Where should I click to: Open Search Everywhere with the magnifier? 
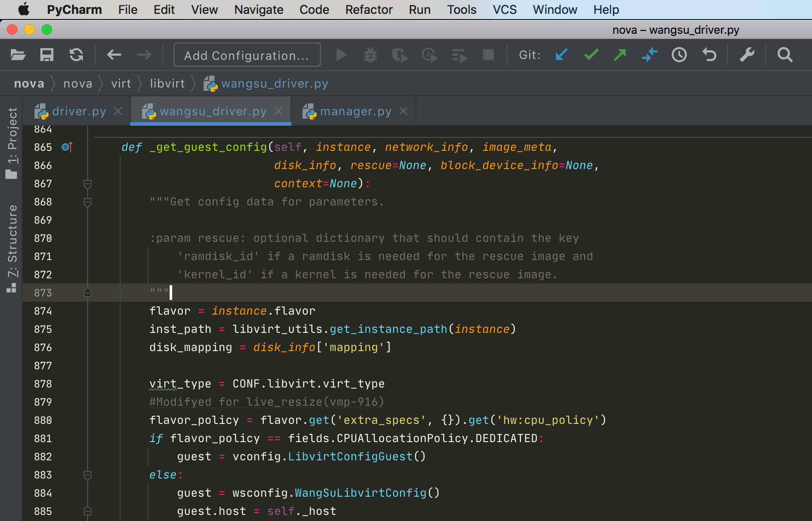click(x=785, y=55)
